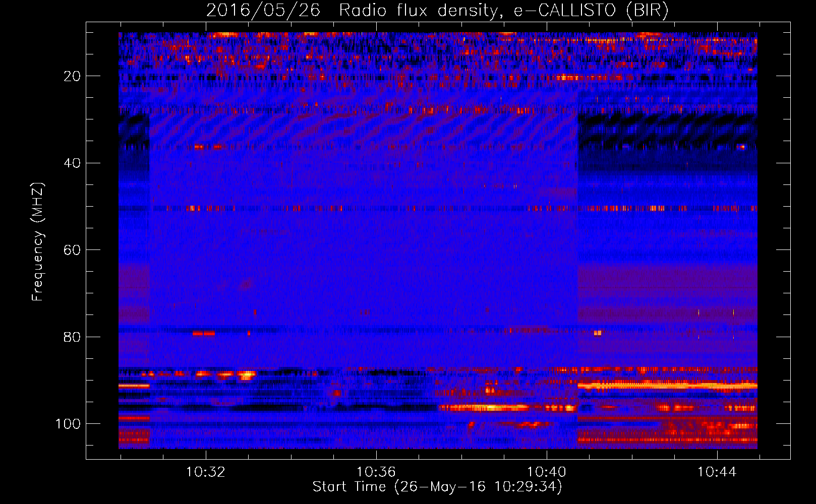Click the 60 MHz frequency tick label
The width and height of the screenshot is (816, 504).
72,250
